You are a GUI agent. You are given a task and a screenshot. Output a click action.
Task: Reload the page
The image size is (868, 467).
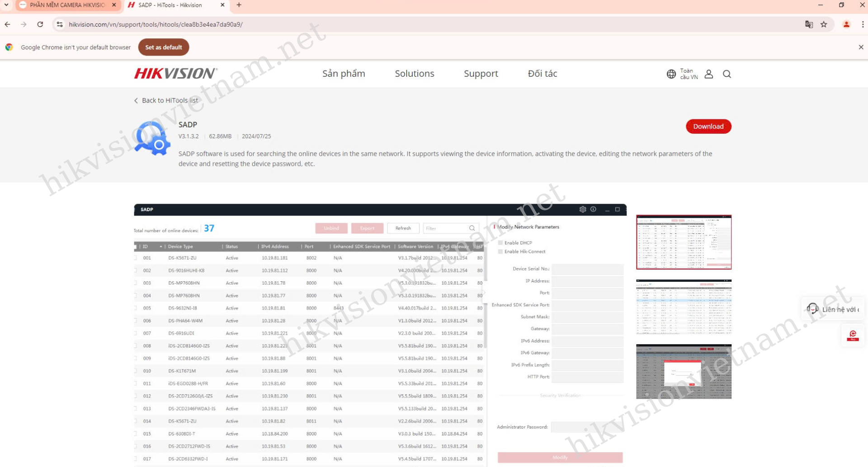(40, 24)
